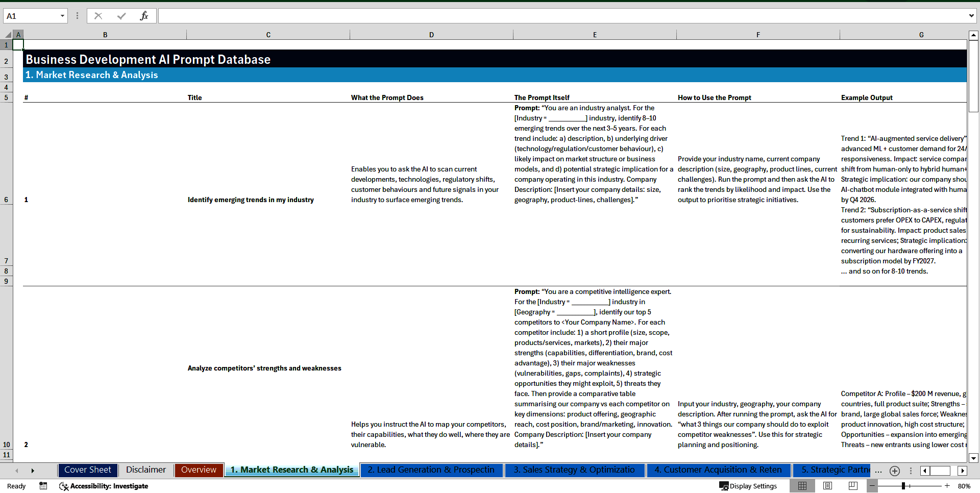Click the Cancel (X) formula bar icon
Image resolution: width=980 pixels, height=493 pixels.
pyautogui.click(x=98, y=16)
